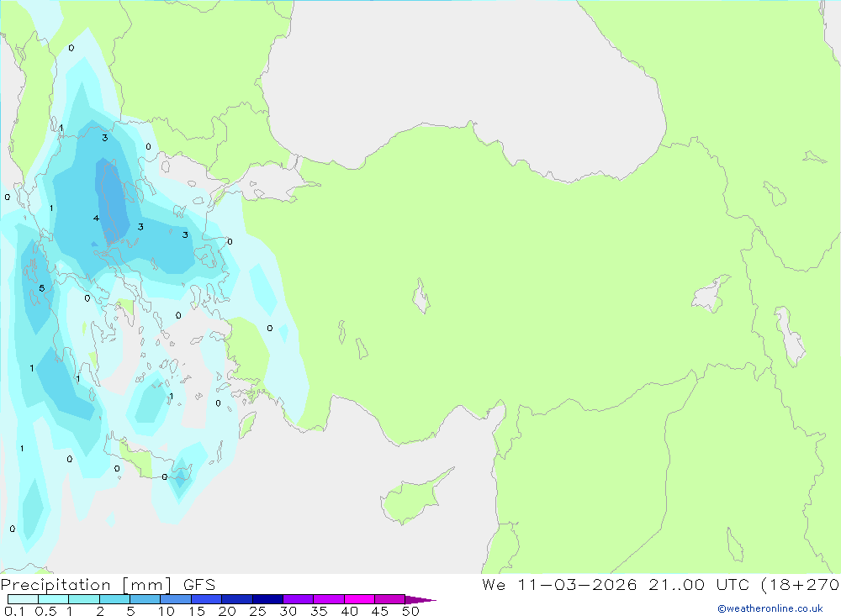This screenshot has width=841, height=616.
Task: Click the "15" legend scale label
Action: [196, 611]
